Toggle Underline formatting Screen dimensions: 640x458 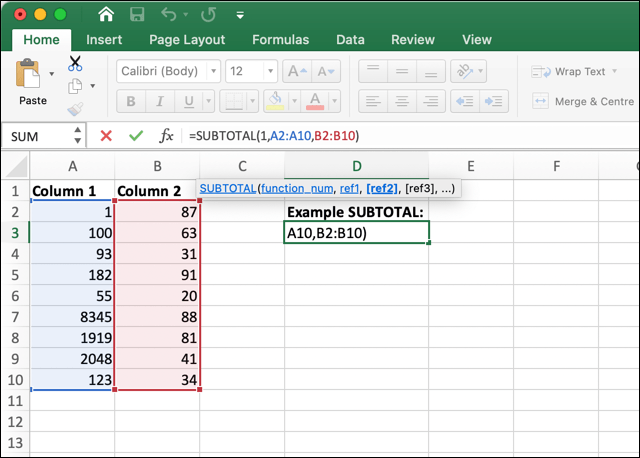[x=189, y=101]
